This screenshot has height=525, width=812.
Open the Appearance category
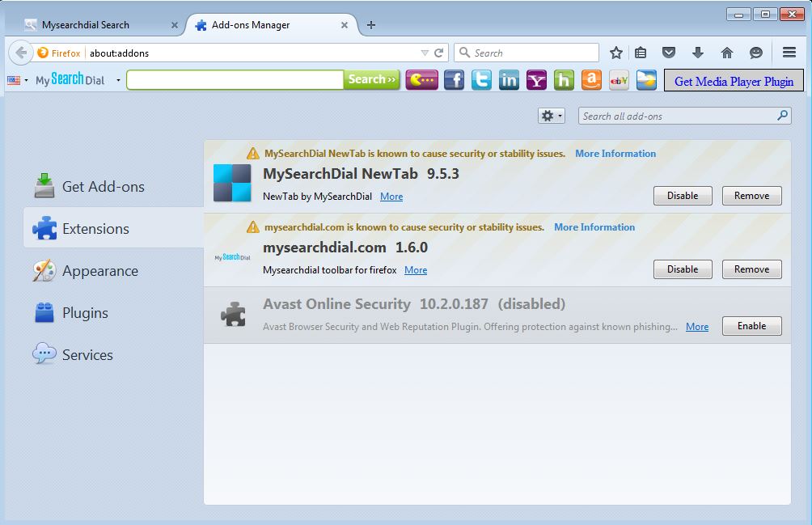pos(113,271)
